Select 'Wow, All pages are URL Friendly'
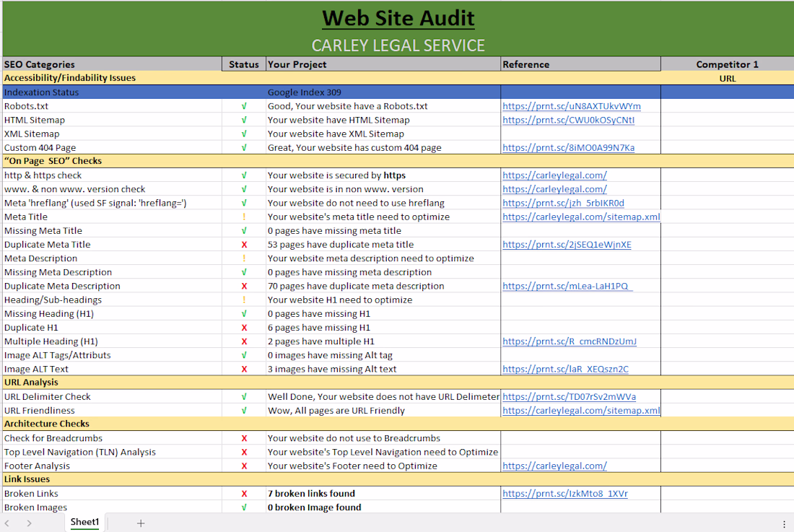Screen dimensions: 794x532 click(383, 411)
